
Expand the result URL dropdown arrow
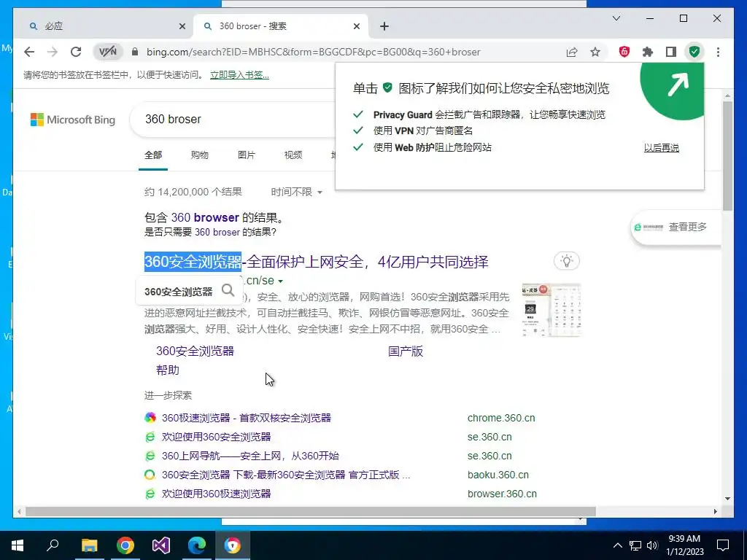[x=281, y=281]
